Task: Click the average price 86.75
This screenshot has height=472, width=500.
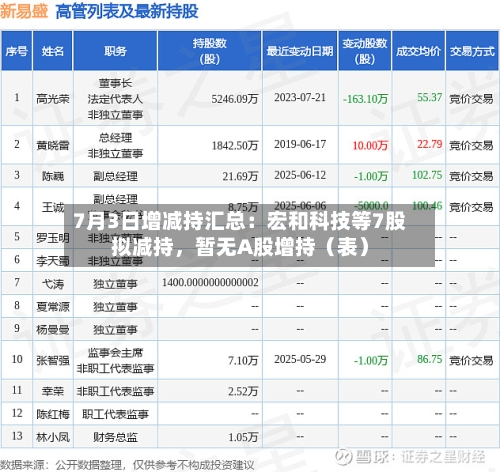Action: pyautogui.click(x=430, y=359)
